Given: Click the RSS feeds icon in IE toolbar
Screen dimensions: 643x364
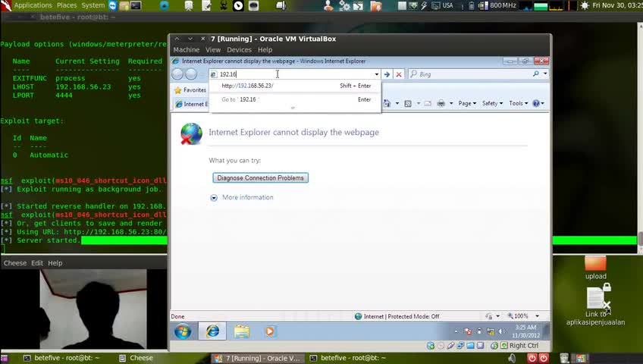Looking at the screenshot, I should pyautogui.click(x=408, y=103).
